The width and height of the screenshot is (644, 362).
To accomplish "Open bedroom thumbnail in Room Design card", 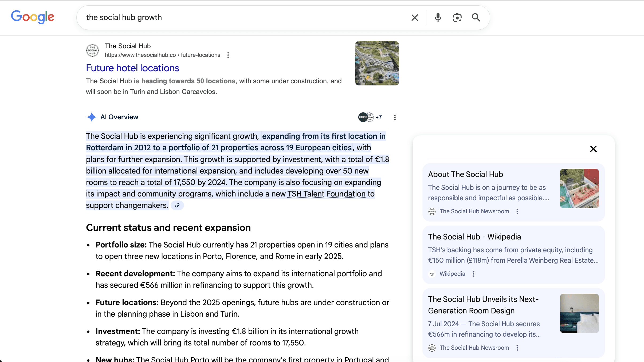I will [x=579, y=313].
